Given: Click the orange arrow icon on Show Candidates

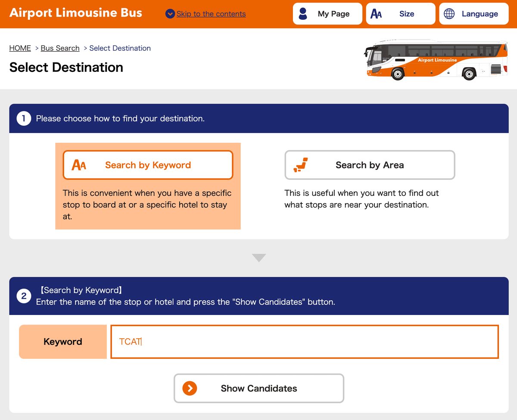Looking at the screenshot, I should (x=190, y=388).
